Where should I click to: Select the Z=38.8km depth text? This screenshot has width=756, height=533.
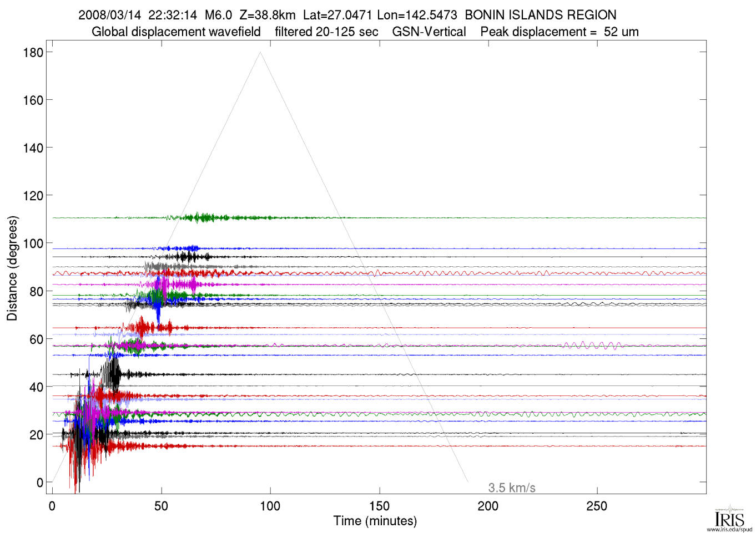(268, 15)
